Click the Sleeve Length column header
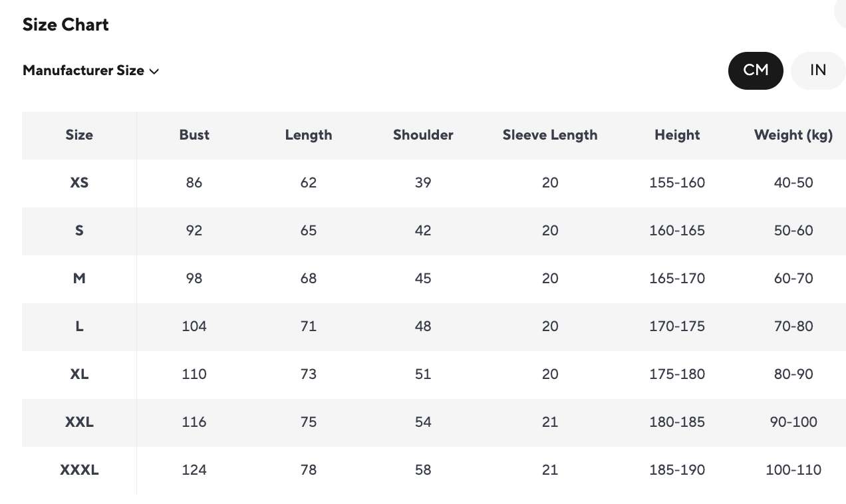 pos(550,135)
